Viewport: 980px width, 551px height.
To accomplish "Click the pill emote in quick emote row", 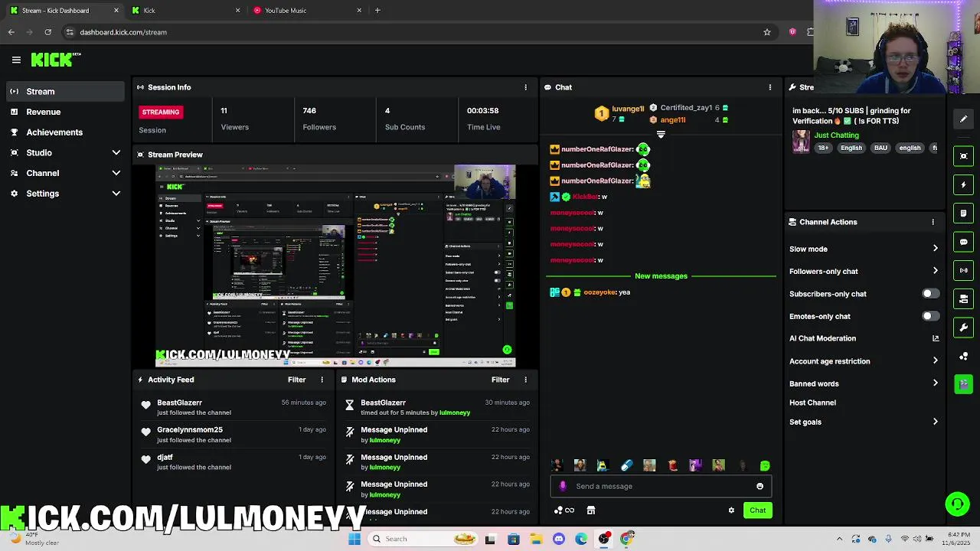I will pos(626,465).
